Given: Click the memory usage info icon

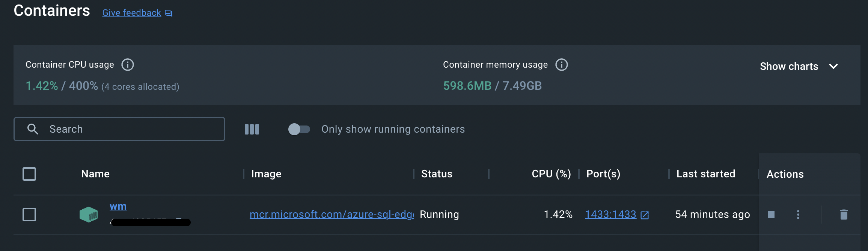Looking at the screenshot, I should [x=561, y=65].
